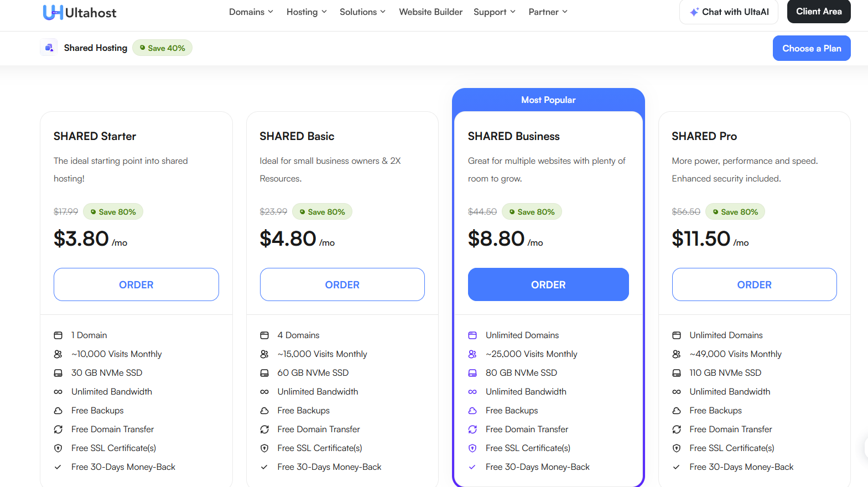
Task: Click the backup icon in SHARED Basic plan
Action: (264, 411)
